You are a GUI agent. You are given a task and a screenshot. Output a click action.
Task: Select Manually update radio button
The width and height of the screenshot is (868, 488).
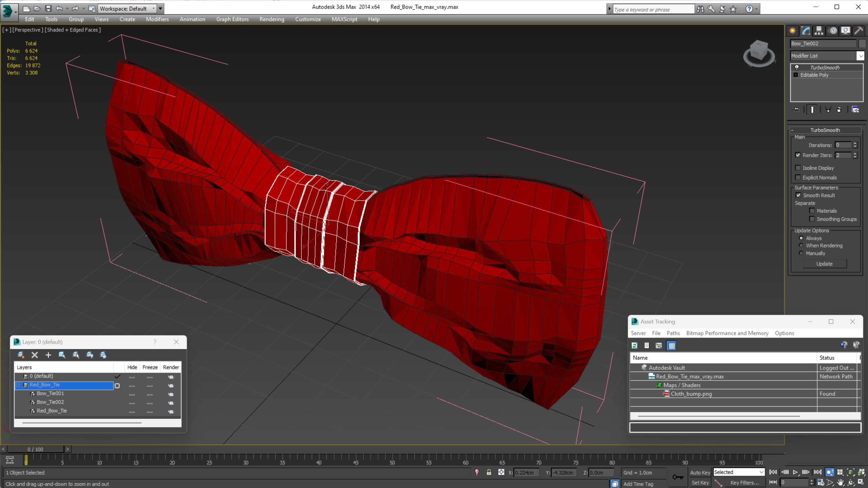(x=801, y=253)
